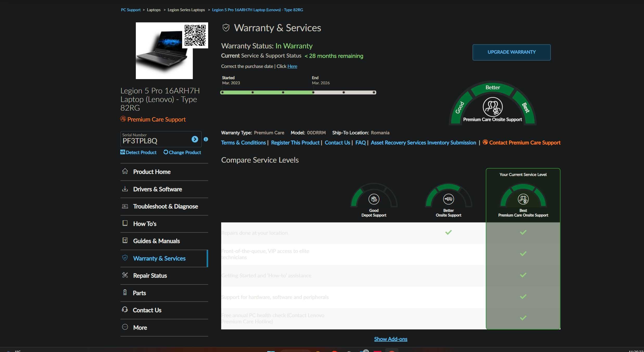Click the UPGRADE WARRANTY button
The image size is (644, 352).
pos(511,52)
